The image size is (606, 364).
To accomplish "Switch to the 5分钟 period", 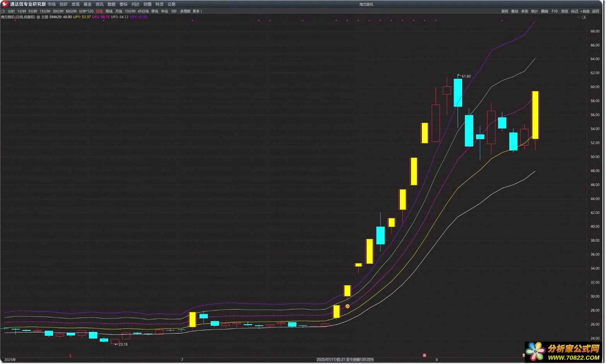I will tap(33, 11).
